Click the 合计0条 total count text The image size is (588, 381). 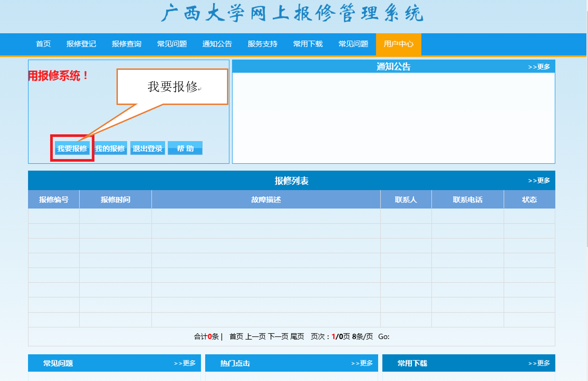click(206, 337)
